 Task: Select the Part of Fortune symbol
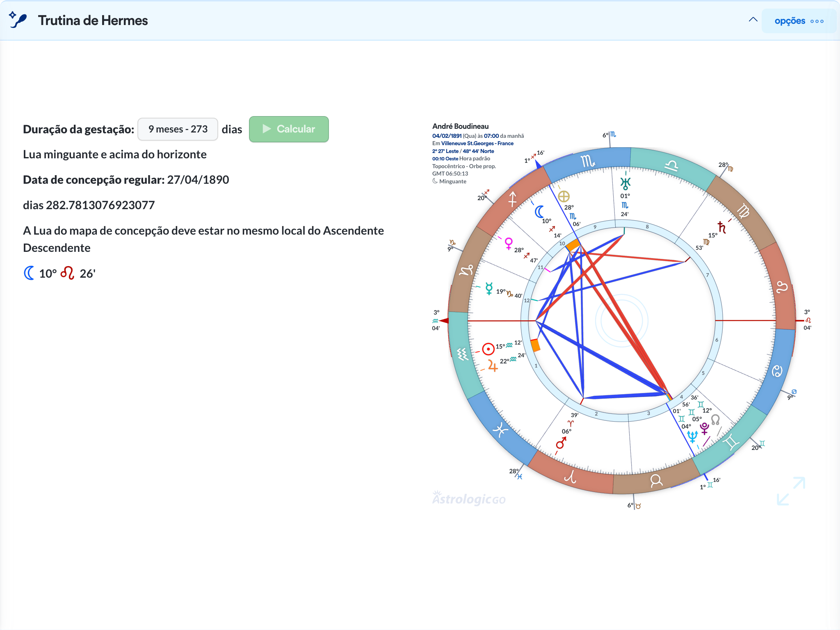pos(564,196)
